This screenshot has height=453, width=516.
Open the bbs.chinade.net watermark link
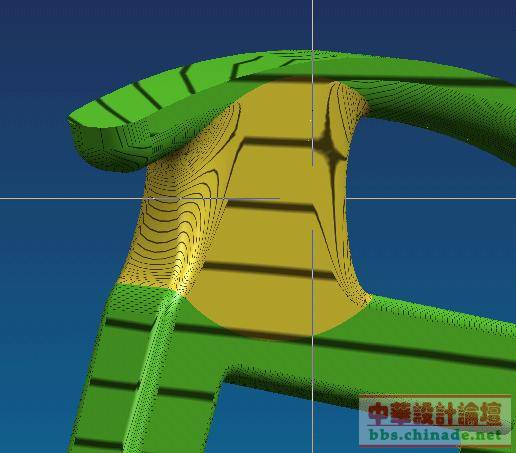click(435, 435)
